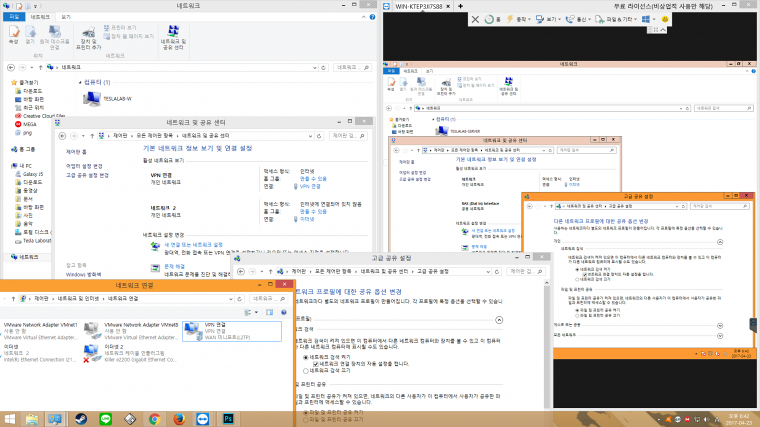
Task: Select file sharing on radio in remote window
Action: point(577,310)
